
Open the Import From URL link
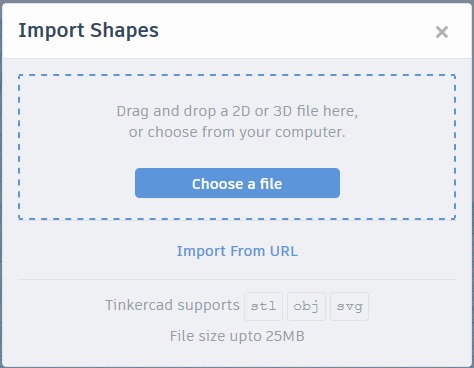tap(237, 251)
